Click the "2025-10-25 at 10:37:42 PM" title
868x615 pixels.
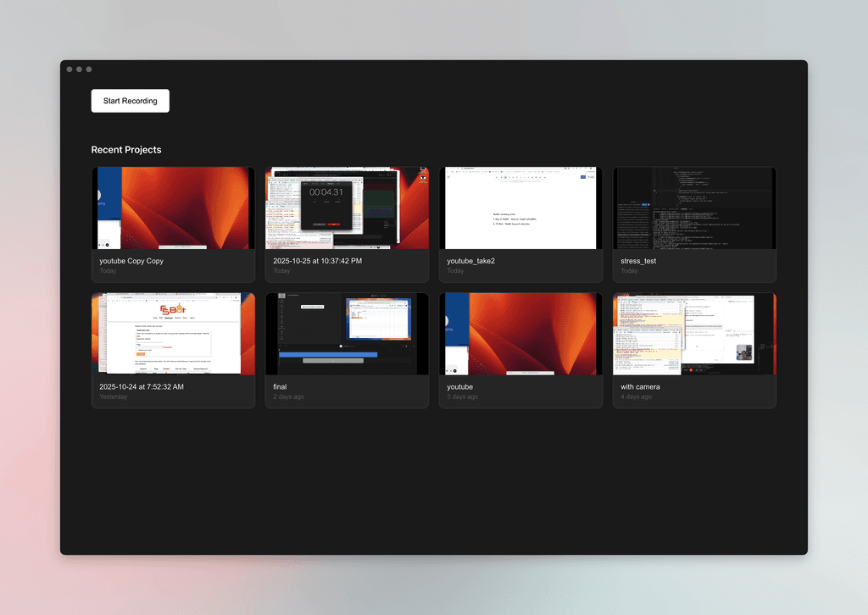(x=317, y=261)
